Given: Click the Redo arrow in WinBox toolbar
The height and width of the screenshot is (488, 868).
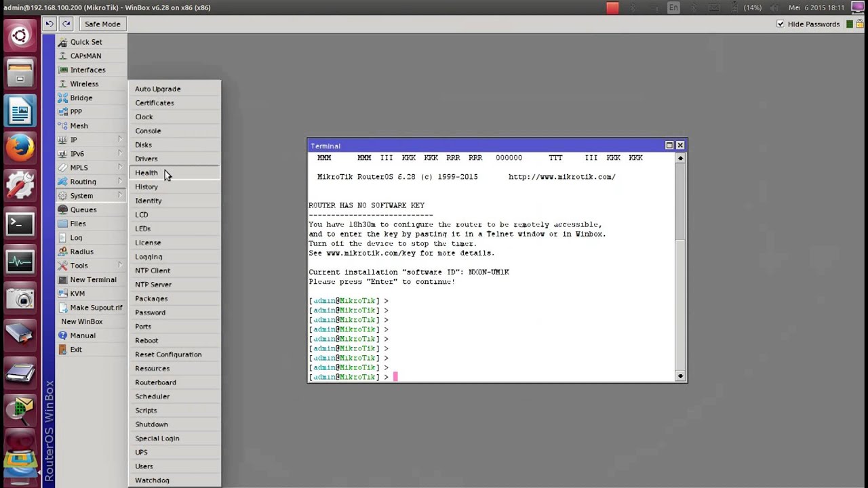Looking at the screenshot, I should coord(66,24).
